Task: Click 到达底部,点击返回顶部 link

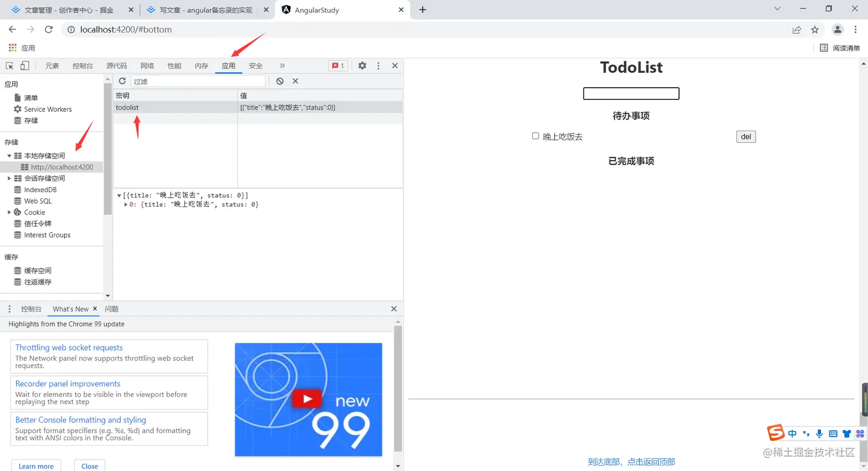Action: click(x=631, y=462)
